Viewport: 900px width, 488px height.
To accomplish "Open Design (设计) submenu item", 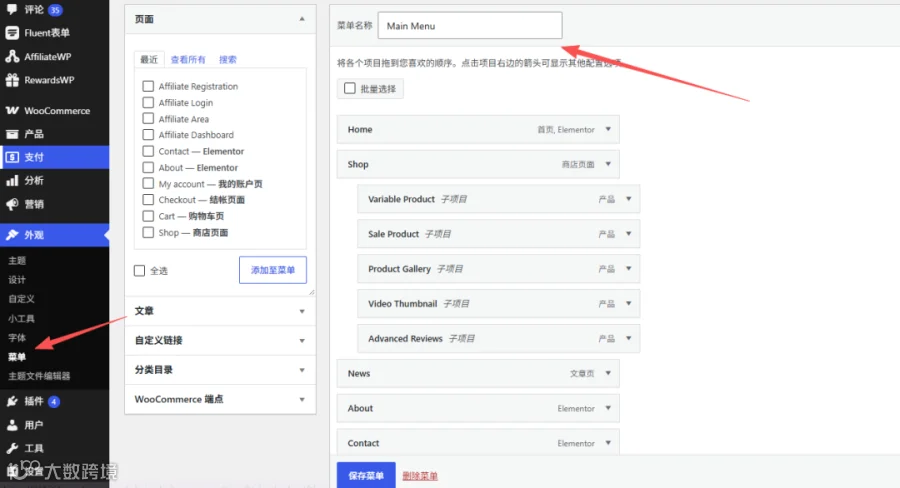I will point(17,280).
